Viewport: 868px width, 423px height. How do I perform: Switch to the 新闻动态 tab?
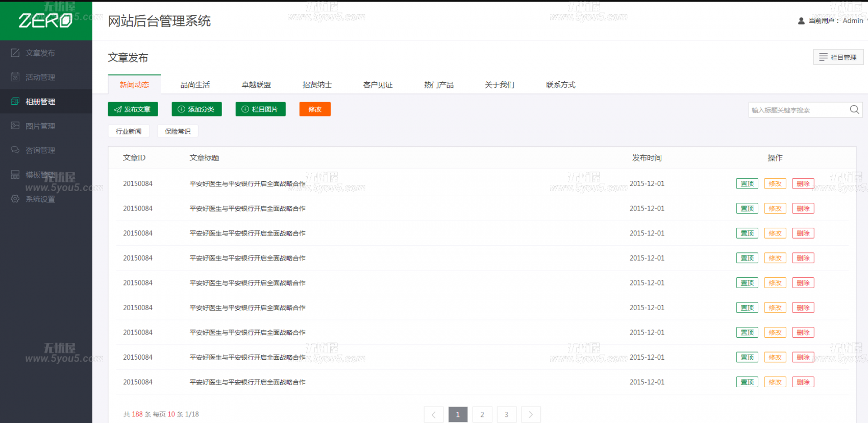click(135, 85)
